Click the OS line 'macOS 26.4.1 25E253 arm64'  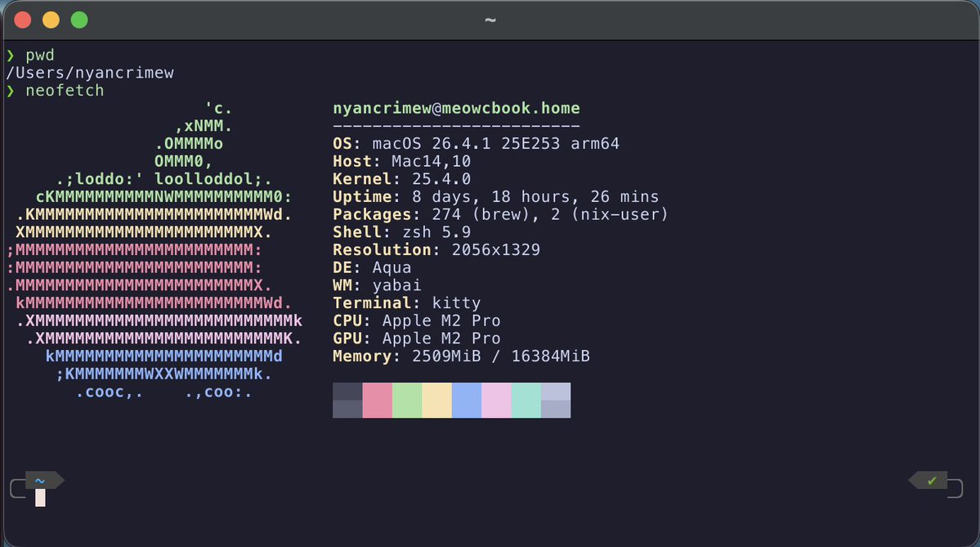click(x=495, y=144)
